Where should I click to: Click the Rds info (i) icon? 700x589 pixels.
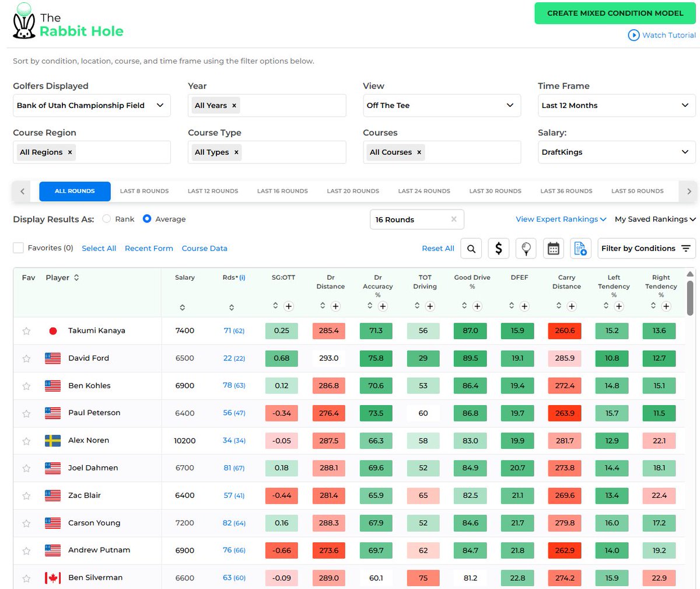[x=242, y=278]
